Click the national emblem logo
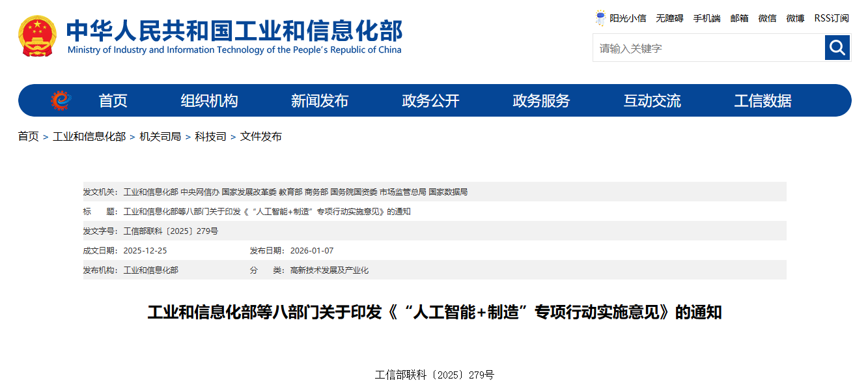This screenshot has width=868, height=389. 37,34
